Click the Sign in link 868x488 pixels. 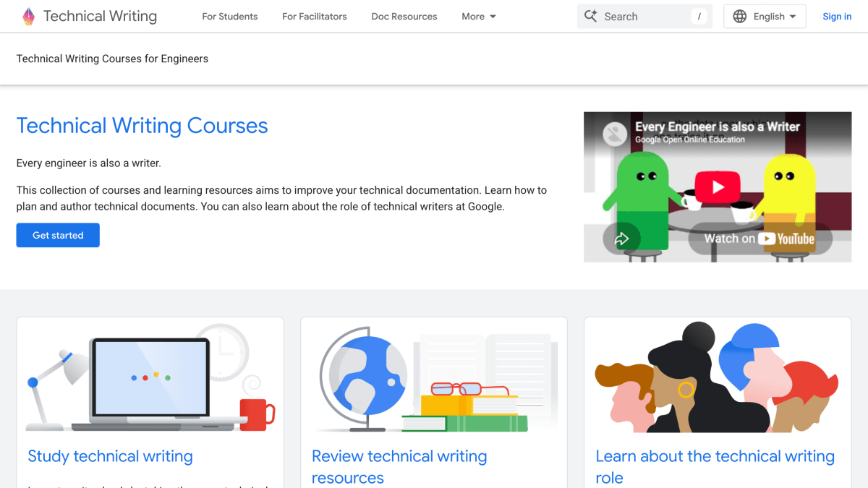click(x=837, y=16)
